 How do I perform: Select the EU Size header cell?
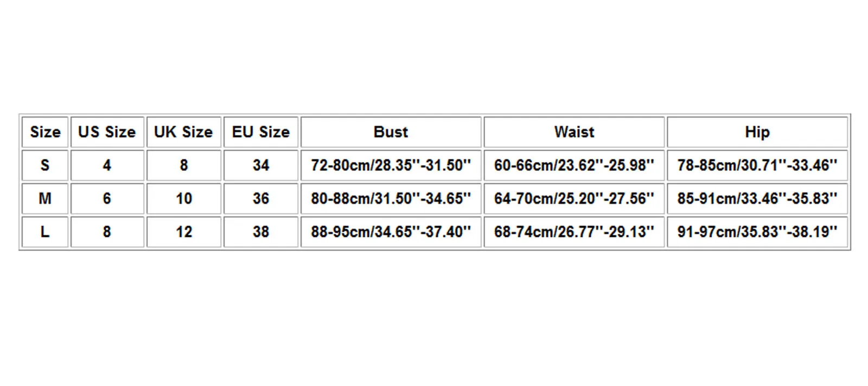click(261, 132)
